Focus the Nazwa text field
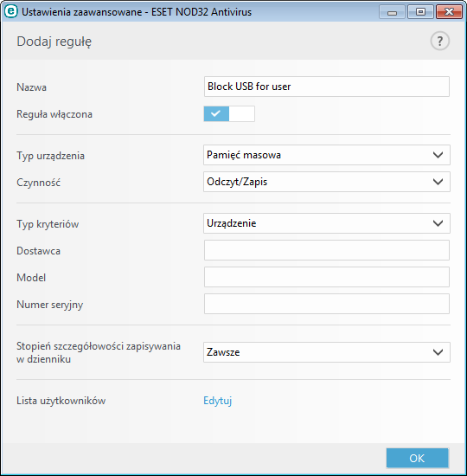Image resolution: width=467 pixels, height=476 pixels. pyautogui.click(x=327, y=87)
